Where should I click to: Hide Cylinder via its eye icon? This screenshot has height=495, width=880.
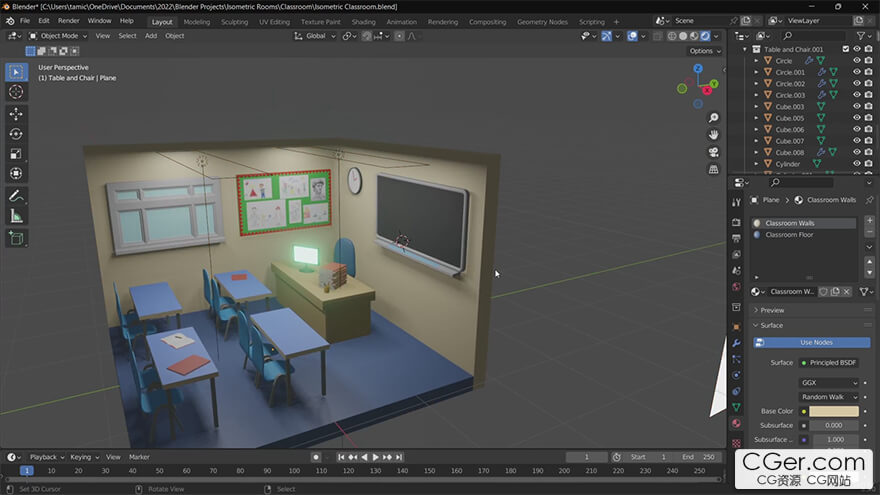point(857,164)
